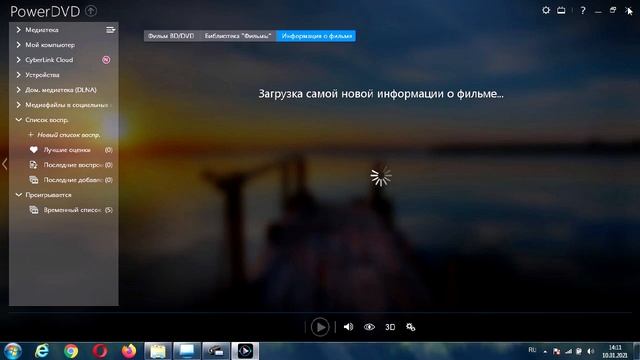Image resolution: width=640 pixels, height=360 pixels.
Task: Open the system tray volume icon
Action: click(x=590, y=351)
